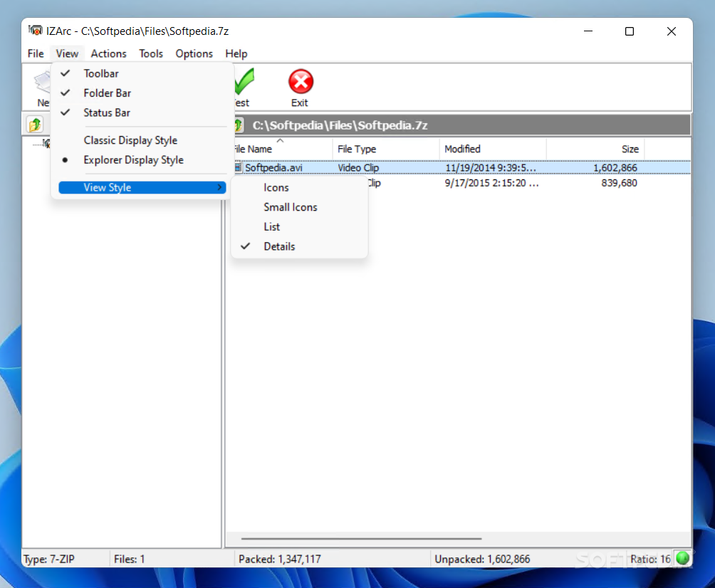Open the File menu
Image resolution: width=715 pixels, height=588 pixels.
pos(36,53)
